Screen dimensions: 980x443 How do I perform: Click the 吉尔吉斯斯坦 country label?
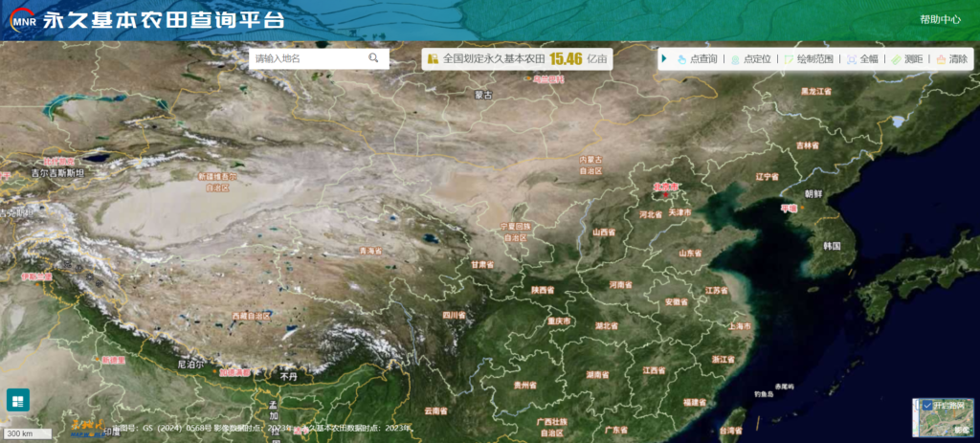pos(58,172)
